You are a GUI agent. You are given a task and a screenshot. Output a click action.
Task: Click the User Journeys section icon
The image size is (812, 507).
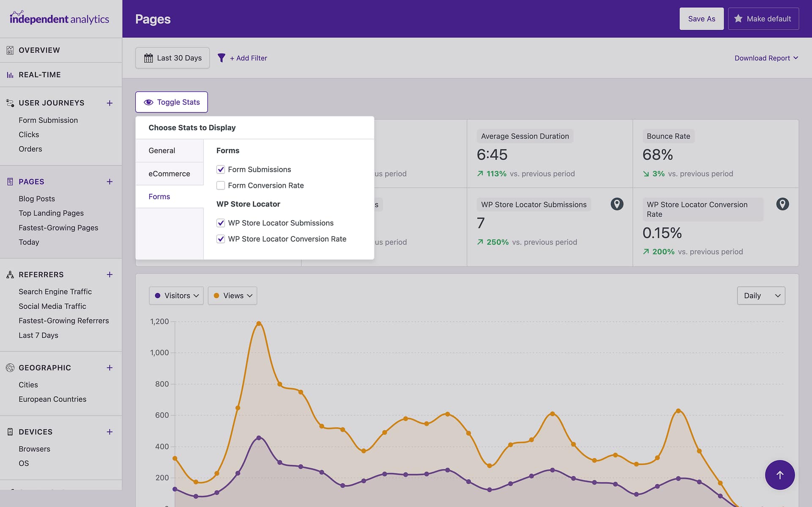click(10, 103)
